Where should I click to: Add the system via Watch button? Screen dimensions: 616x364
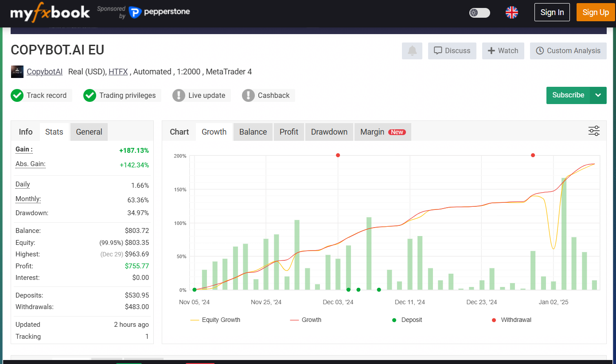coord(503,51)
